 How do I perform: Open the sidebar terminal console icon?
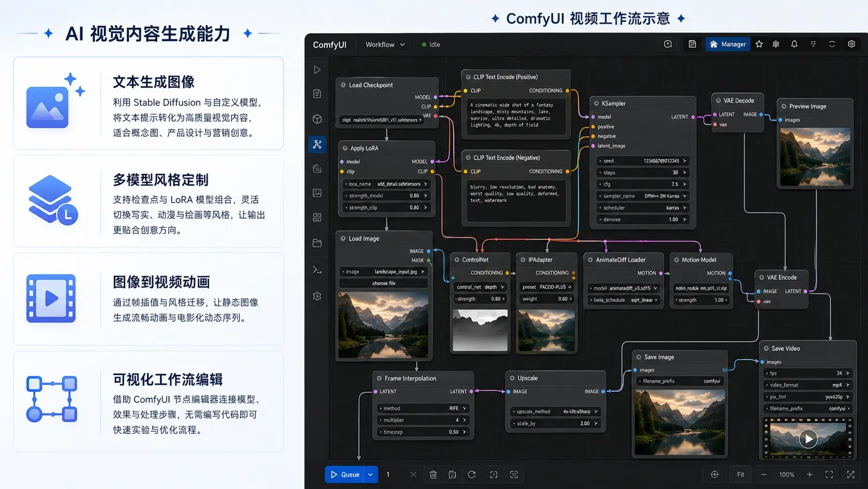click(317, 270)
